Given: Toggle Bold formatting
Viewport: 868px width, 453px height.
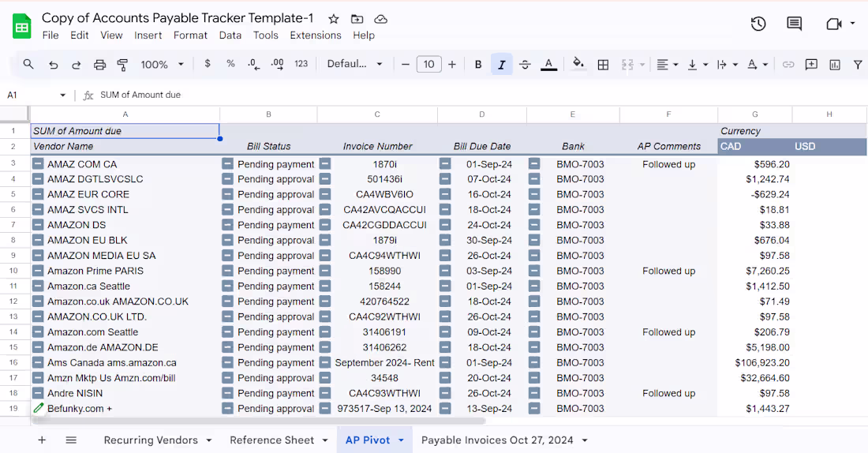Looking at the screenshot, I should pyautogui.click(x=478, y=65).
